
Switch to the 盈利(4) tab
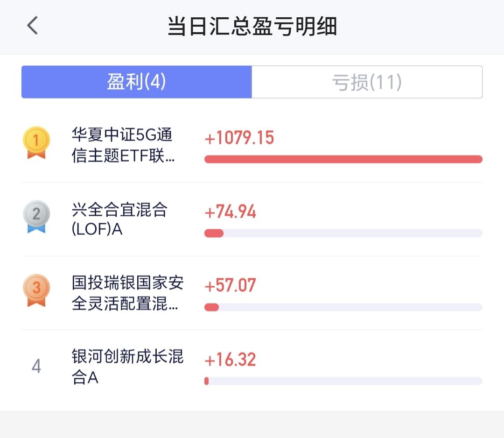point(136,82)
